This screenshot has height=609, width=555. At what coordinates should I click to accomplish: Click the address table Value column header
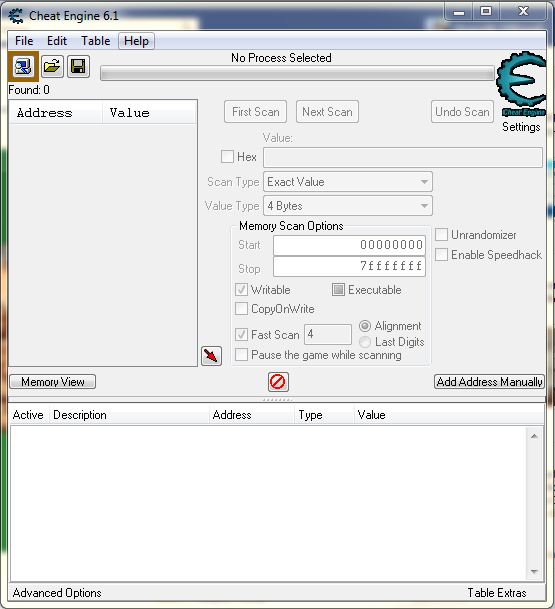click(449, 415)
